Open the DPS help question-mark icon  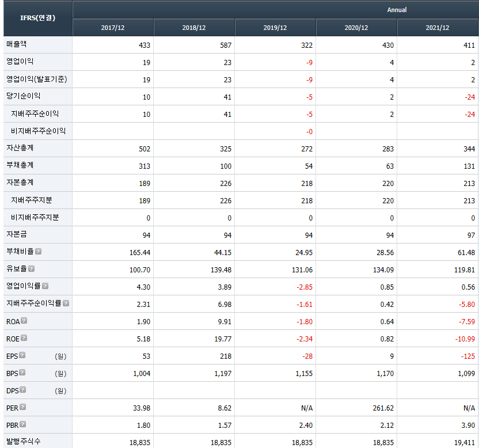(22, 390)
